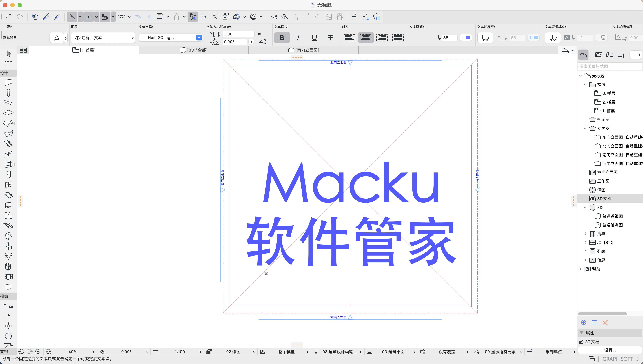This screenshot has height=364, width=643.
Task: Click the Redo arrow icon
Action: coord(20,17)
